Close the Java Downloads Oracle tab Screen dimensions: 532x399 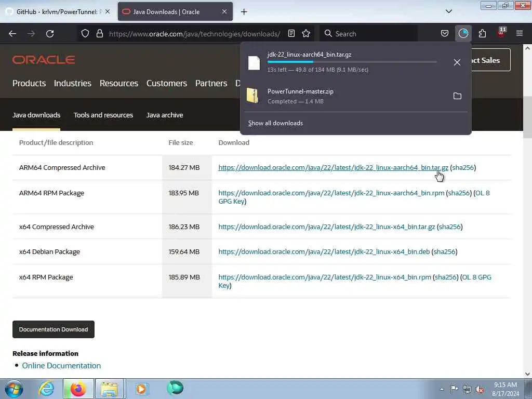pos(224,11)
